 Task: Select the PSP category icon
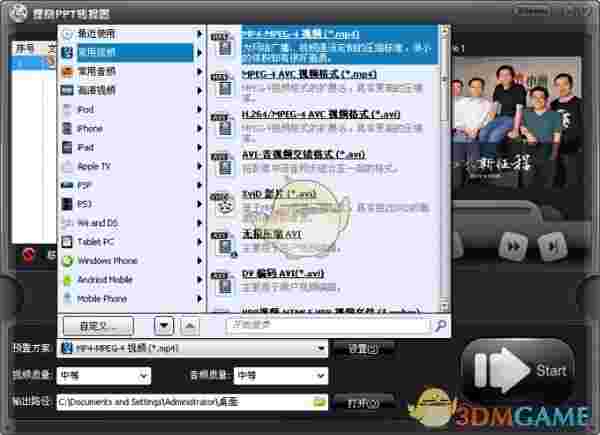tap(67, 186)
